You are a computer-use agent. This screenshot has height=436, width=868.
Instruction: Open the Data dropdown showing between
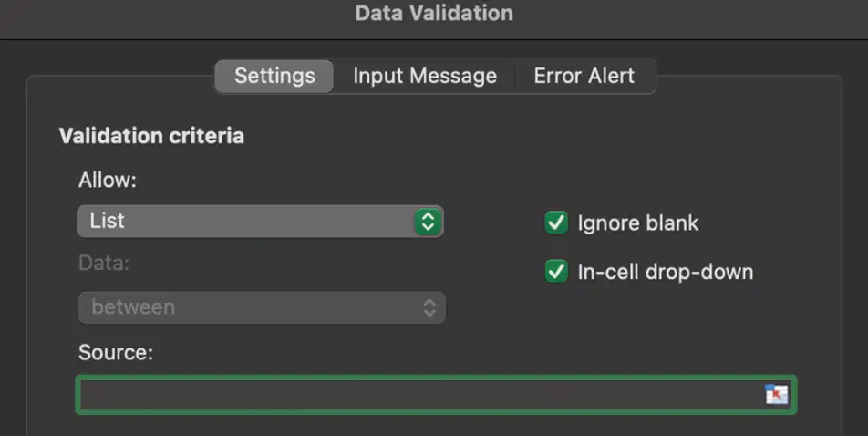262,307
